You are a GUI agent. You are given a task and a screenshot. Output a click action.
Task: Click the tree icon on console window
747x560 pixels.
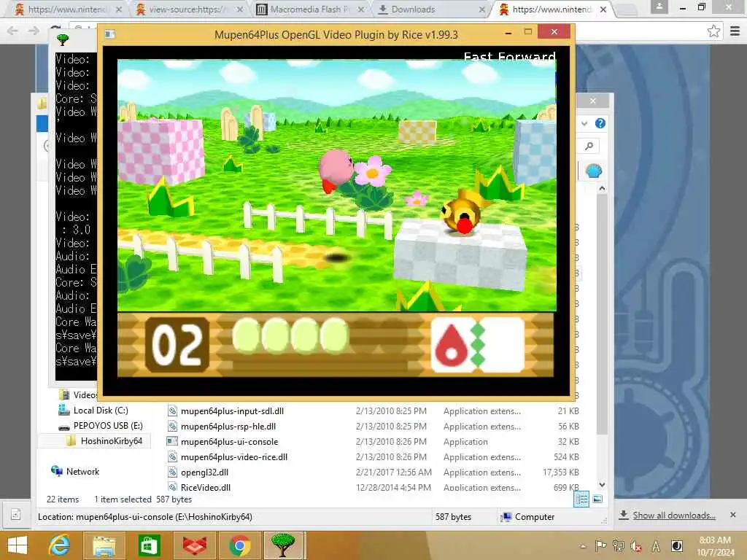63,39
